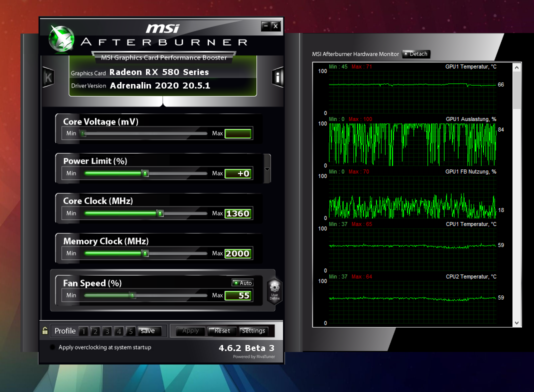Click the profile save button

[149, 330]
